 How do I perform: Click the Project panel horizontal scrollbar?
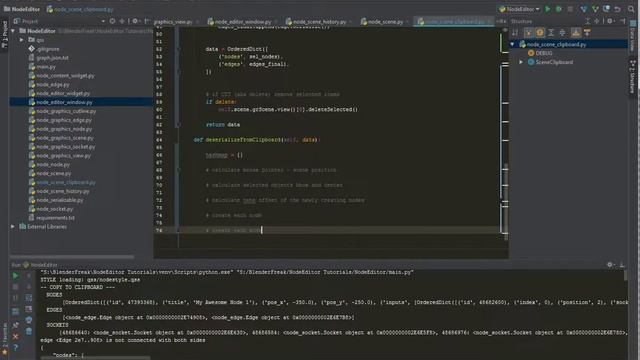(72, 257)
